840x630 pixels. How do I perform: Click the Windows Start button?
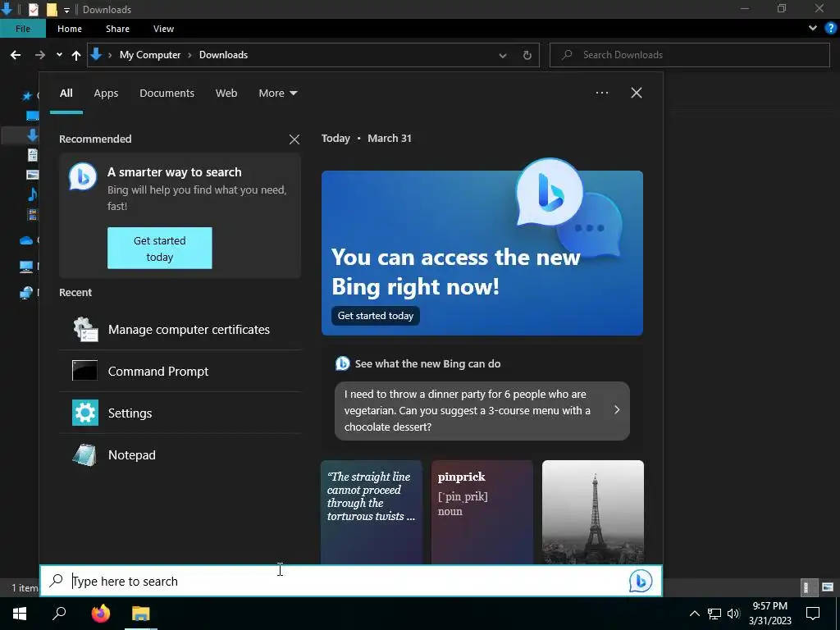tap(20, 614)
